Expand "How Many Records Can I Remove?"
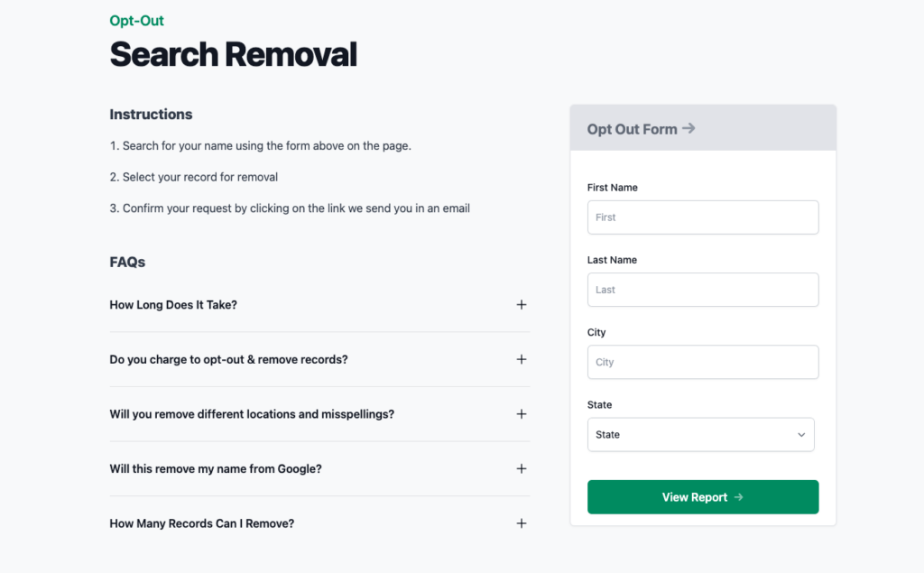Screen dimensions: 924x573 (x=202, y=522)
